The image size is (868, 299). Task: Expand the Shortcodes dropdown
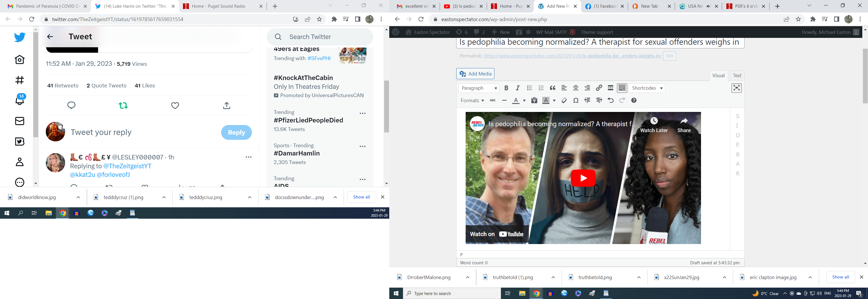pos(647,88)
